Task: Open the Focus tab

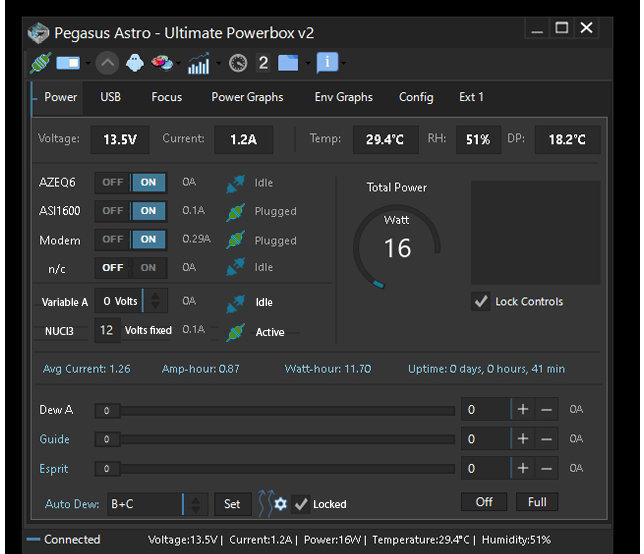Action: (167, 97)
